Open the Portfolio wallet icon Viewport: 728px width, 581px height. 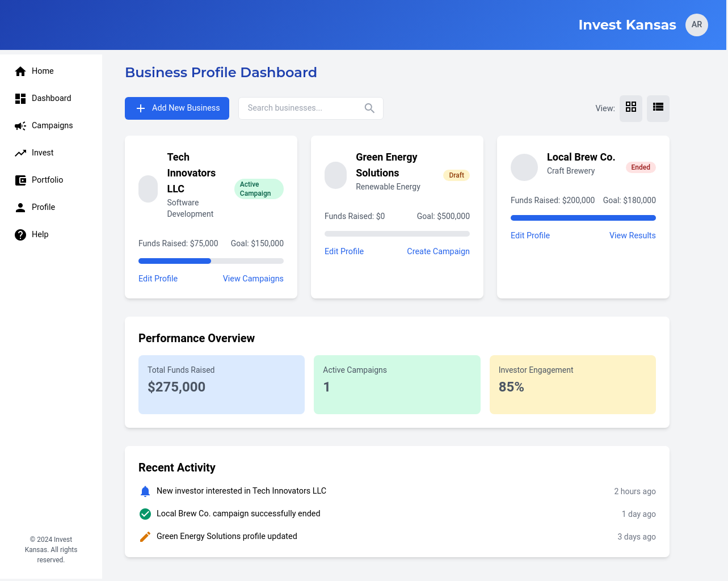coord(20,180)
